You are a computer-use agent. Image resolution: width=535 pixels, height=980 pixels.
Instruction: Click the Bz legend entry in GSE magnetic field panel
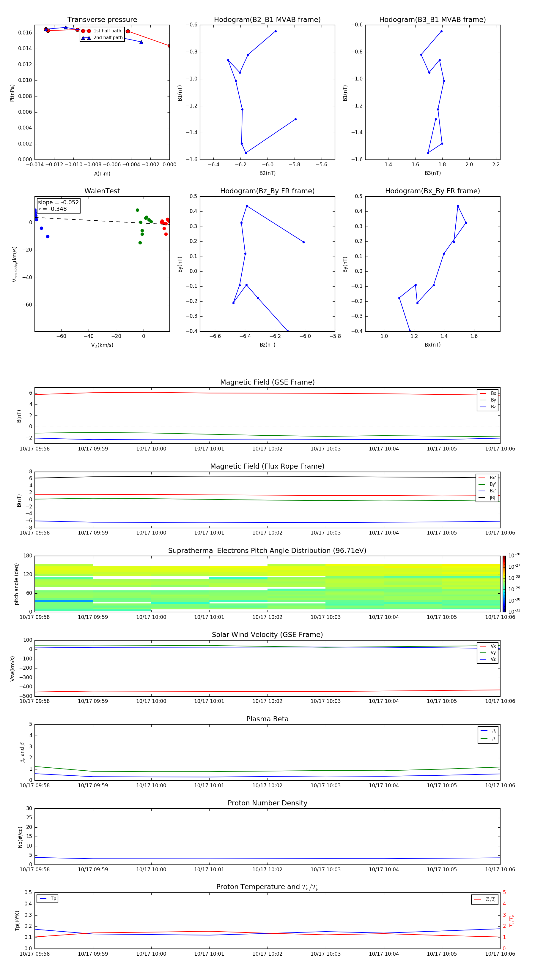488,407
